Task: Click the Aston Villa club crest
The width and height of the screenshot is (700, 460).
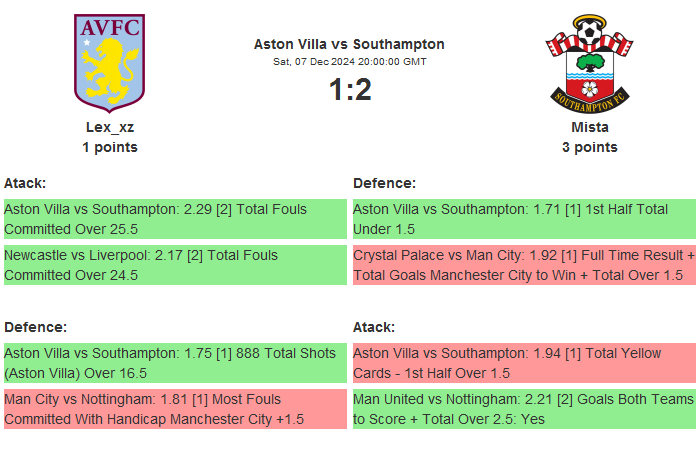Action: (110, 62)
